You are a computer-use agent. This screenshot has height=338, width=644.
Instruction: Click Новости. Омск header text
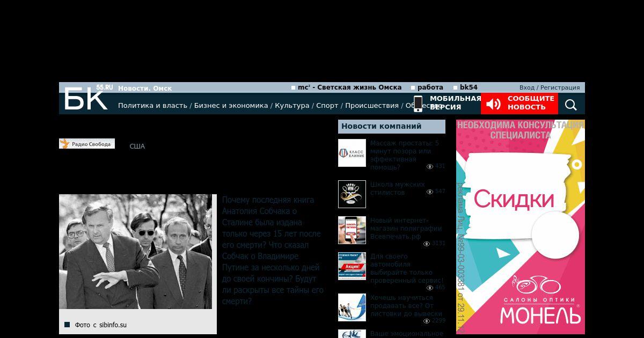pyautogui.click(x=145, y=88)
